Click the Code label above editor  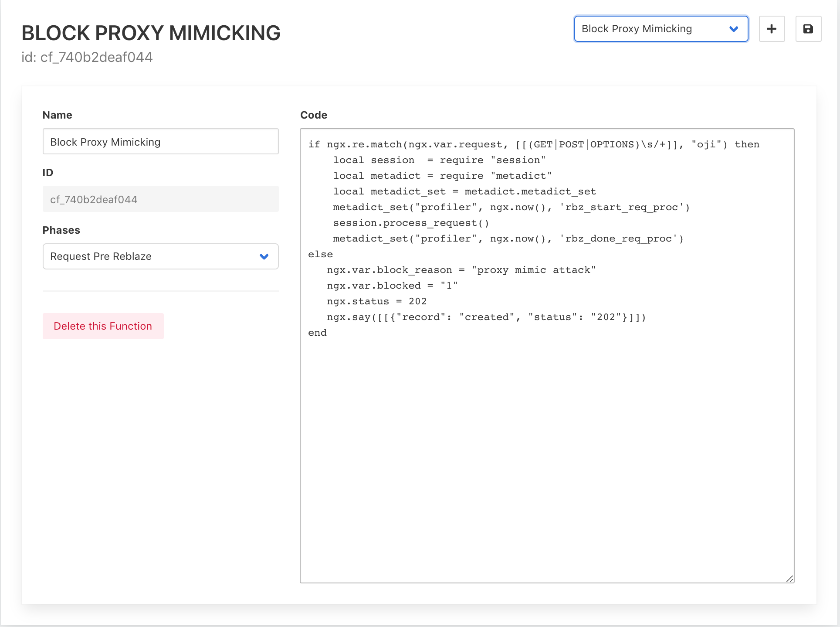313,115
